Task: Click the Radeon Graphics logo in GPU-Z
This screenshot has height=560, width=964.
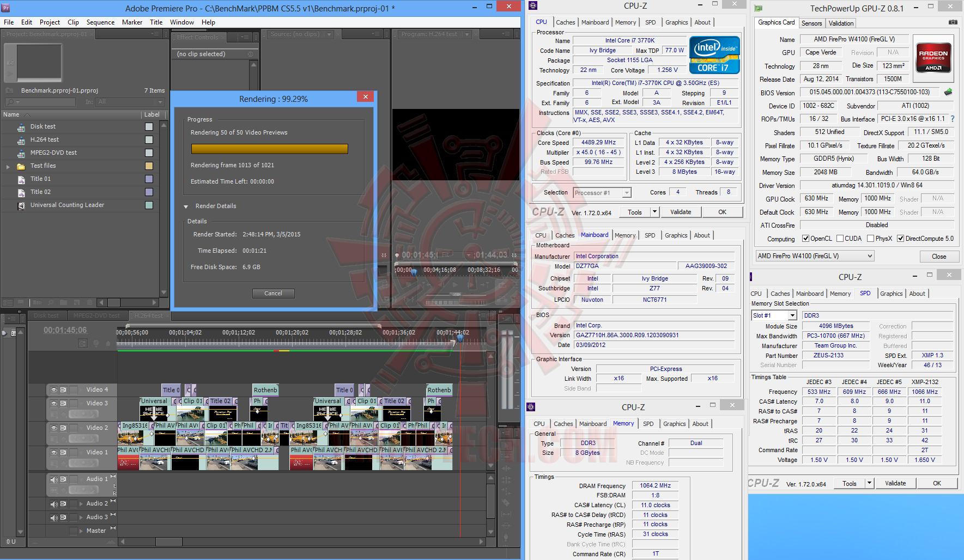Action: pos(933,58)
